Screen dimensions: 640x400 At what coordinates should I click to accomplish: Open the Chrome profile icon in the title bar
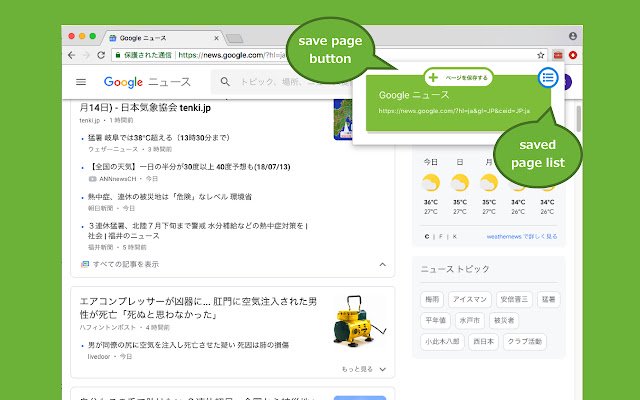tap(573, 36)
